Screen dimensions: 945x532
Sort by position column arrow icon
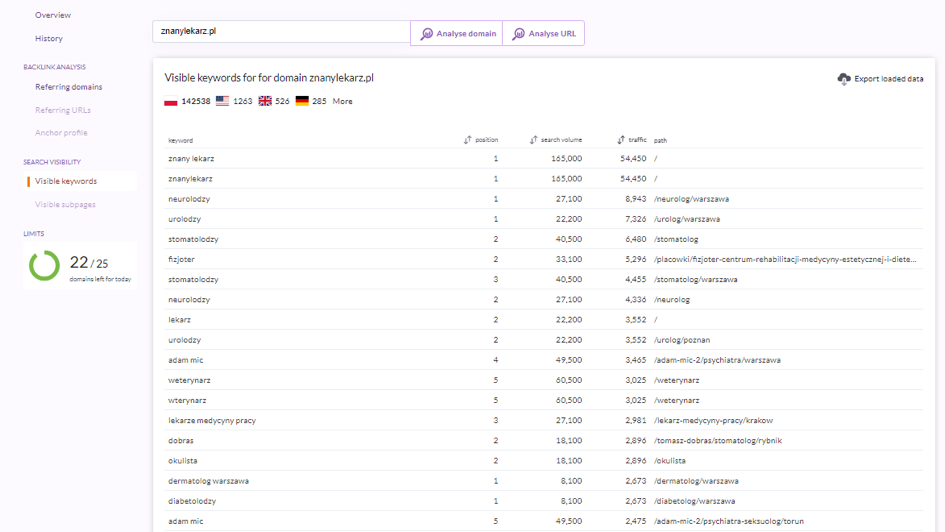(468, 140)
